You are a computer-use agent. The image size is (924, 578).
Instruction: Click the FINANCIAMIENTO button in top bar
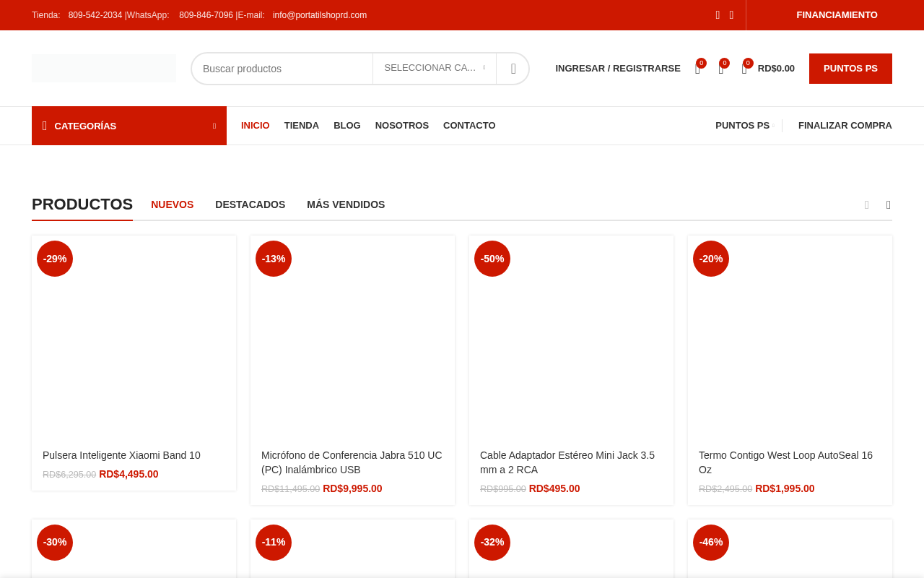pos(837,15)
